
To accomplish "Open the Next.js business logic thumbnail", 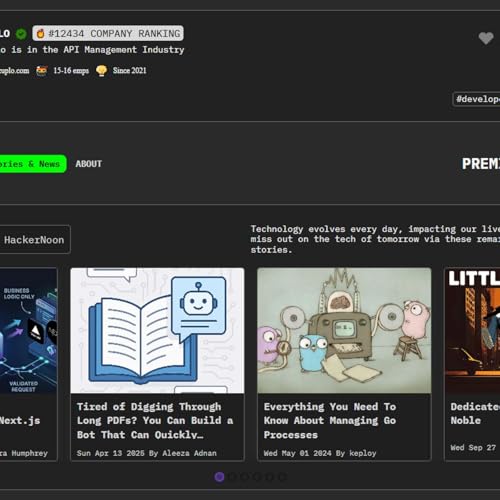I will (x=28, y=331).
